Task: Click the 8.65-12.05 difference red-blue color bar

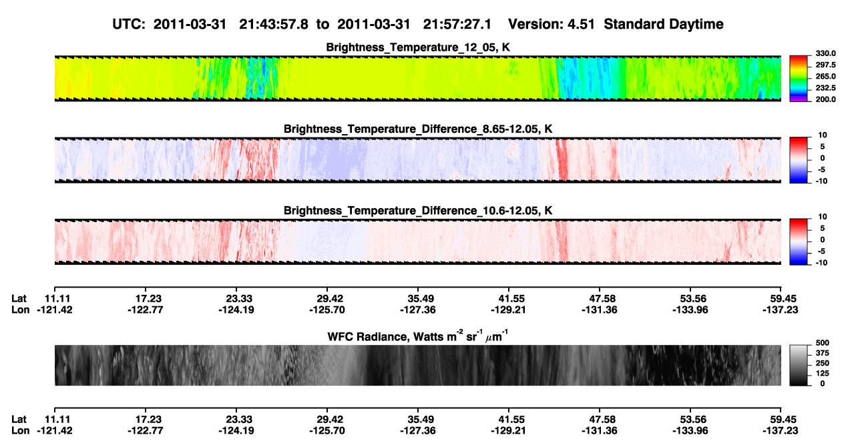Action: tap(799, 159)
